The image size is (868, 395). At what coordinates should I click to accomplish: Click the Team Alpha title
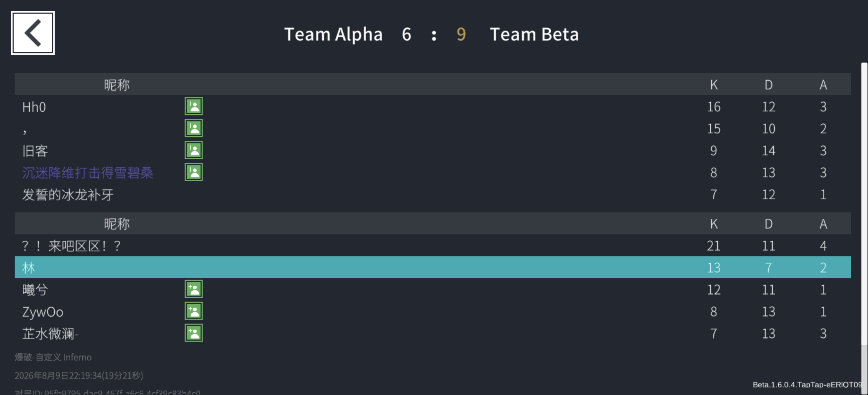tap(333, 34)
